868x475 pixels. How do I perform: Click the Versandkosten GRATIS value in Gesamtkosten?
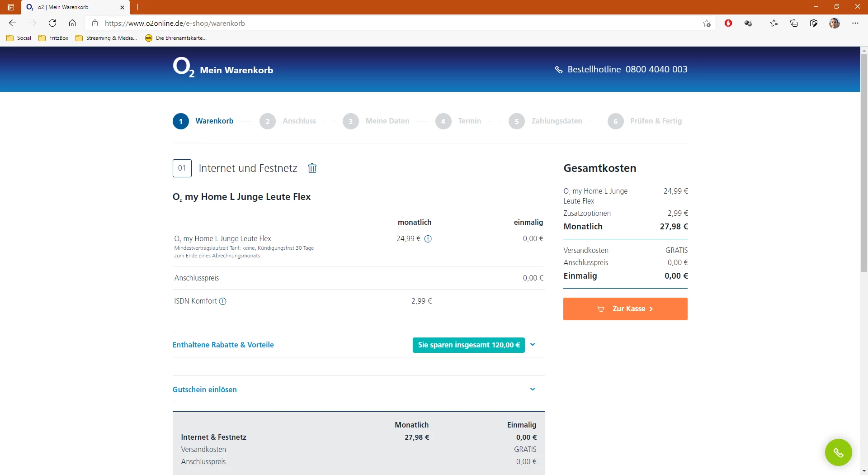tap(676, 251)
